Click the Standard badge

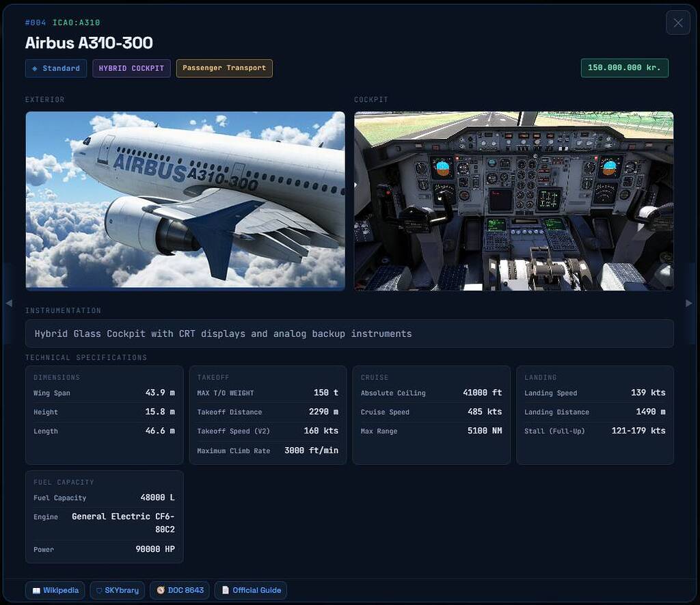tap(56, 68)
